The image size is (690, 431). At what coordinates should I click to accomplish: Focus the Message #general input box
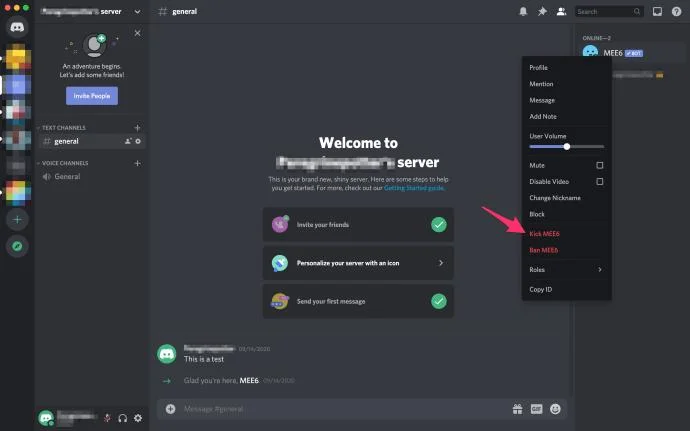click(343, 409)
